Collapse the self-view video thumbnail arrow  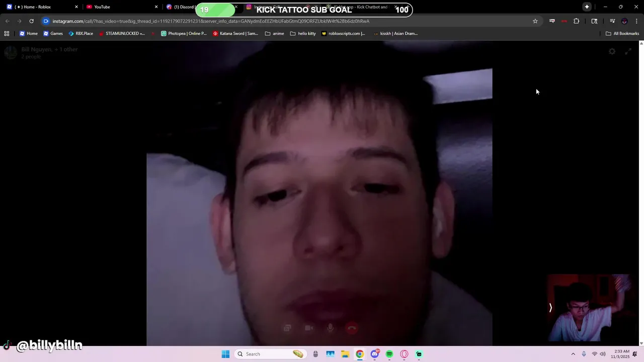coord(550,308)
